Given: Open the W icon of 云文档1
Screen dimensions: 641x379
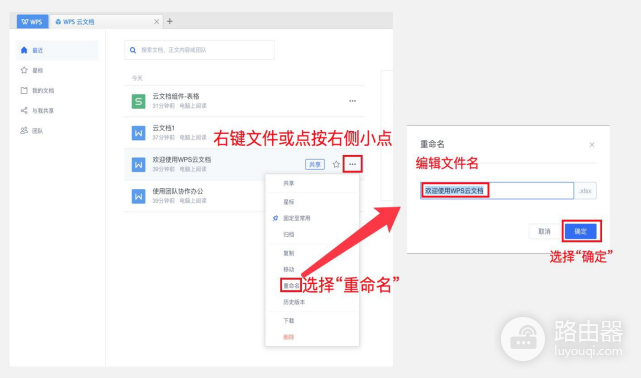Looking at the screenshot, I should pyautogui.click(x=138, y=133).
